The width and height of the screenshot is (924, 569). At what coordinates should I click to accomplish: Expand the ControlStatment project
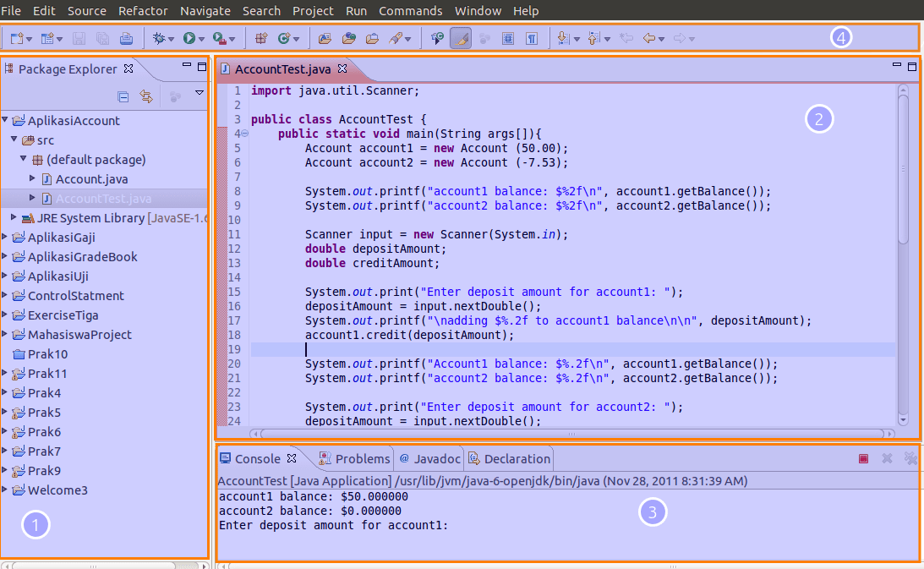[5, 295]
